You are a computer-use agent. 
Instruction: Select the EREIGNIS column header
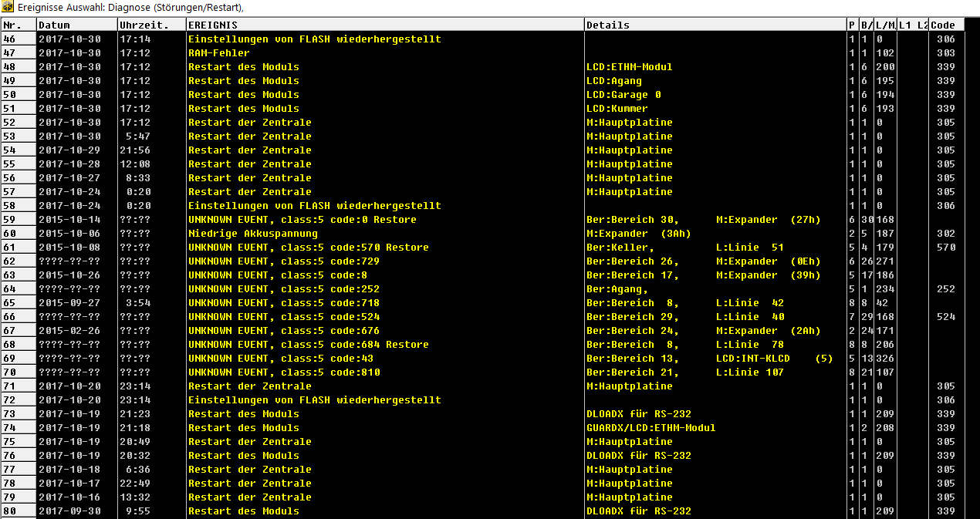[384, 25]
